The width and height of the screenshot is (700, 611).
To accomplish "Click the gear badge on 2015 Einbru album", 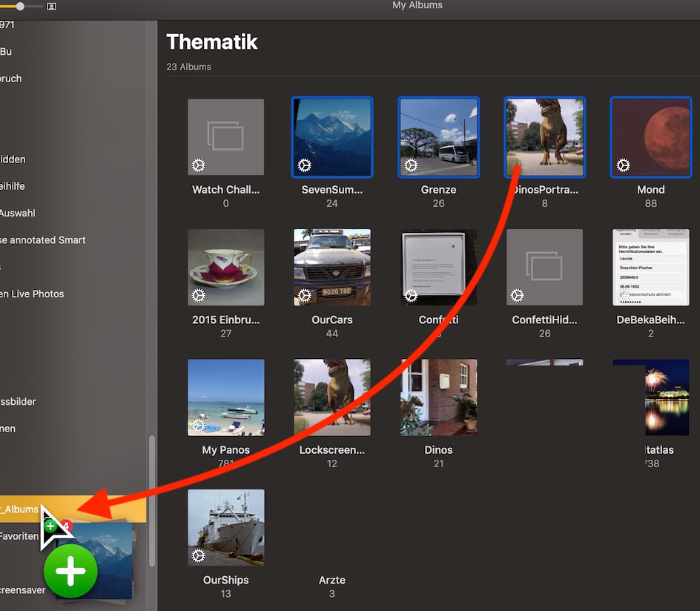I will pos(199,295).
